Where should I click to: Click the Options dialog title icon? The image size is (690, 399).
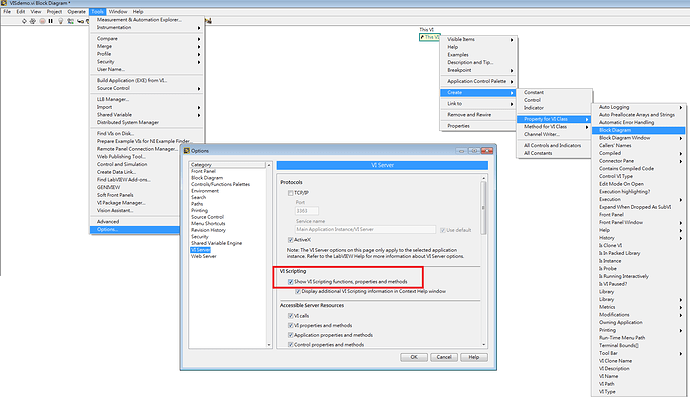(187, 150)
